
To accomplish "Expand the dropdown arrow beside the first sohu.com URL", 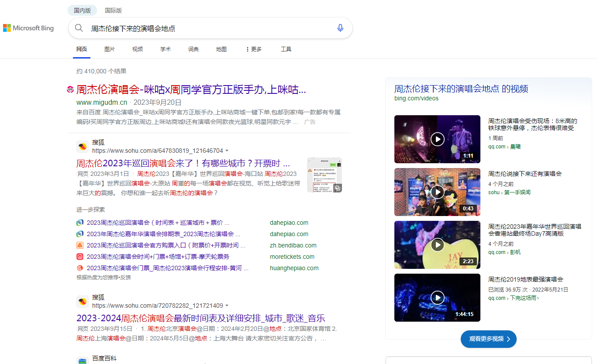I will pos(228,150).
